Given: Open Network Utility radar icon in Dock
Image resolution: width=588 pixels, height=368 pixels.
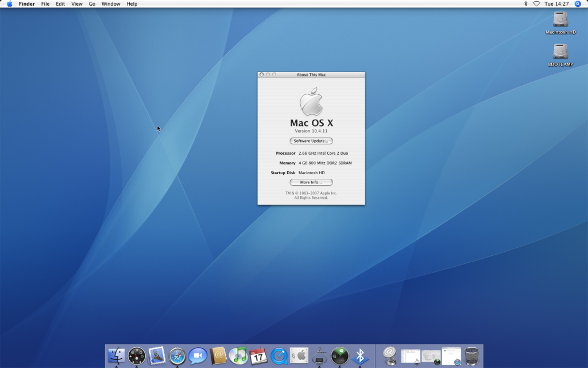Looking at the screenshot, I should (x=340, y=355).
